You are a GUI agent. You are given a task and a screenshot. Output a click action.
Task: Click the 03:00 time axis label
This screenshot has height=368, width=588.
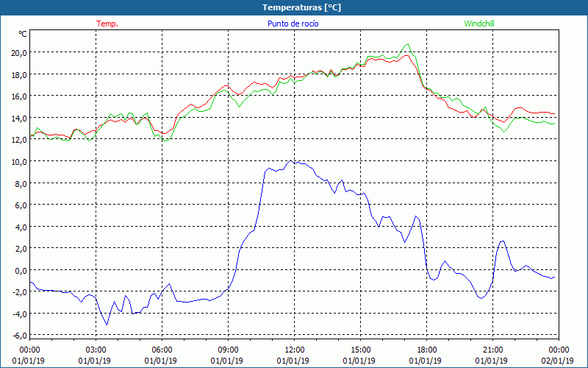pyautogui.click(x=96, y=350)
